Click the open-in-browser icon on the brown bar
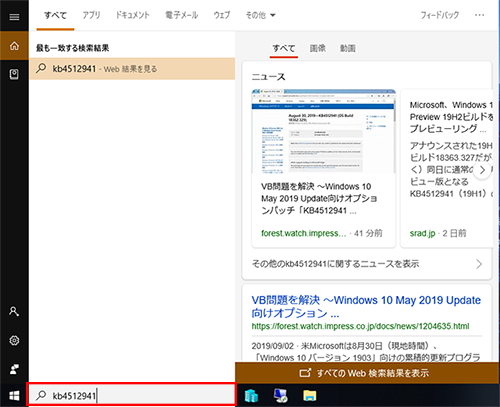Viewport: 500px width, 407px height. (305, 373)
